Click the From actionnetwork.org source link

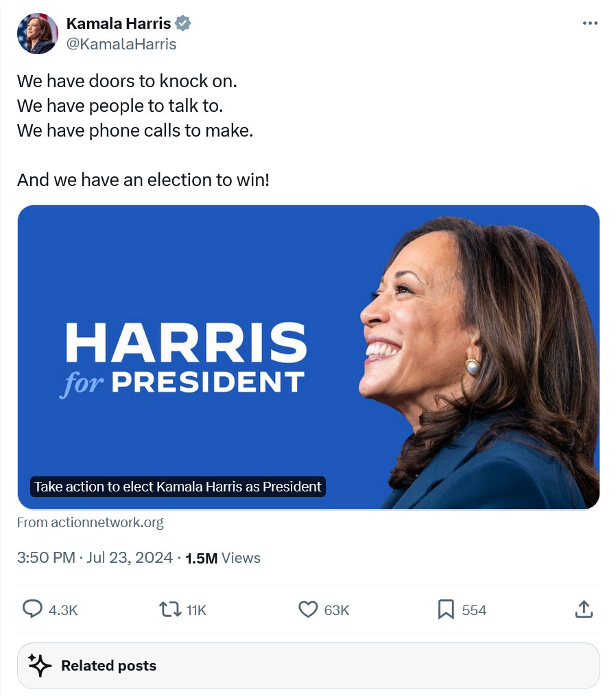(x=90, y=522)
